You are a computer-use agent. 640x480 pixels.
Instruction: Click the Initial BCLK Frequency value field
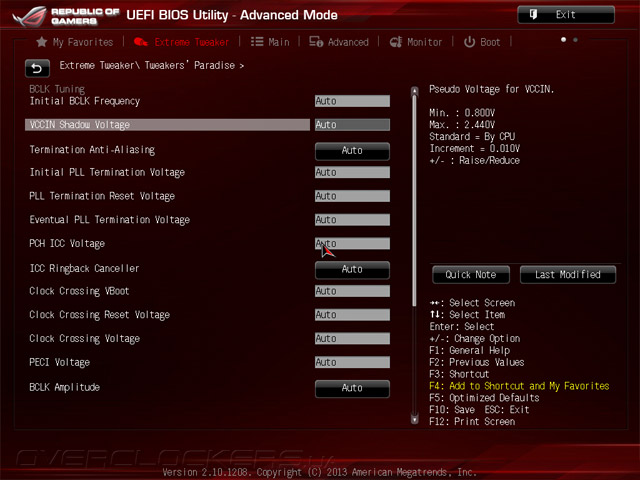(x=352, y=101)
